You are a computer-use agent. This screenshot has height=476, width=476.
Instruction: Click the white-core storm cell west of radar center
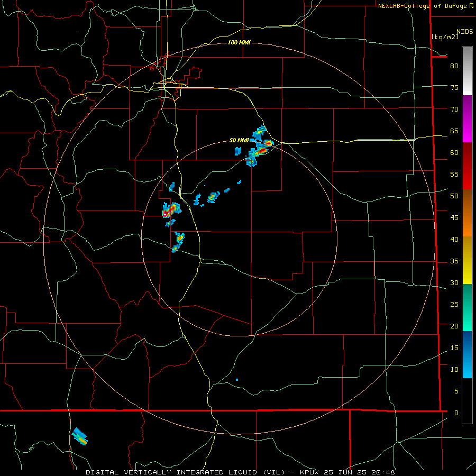coord(171,210)
